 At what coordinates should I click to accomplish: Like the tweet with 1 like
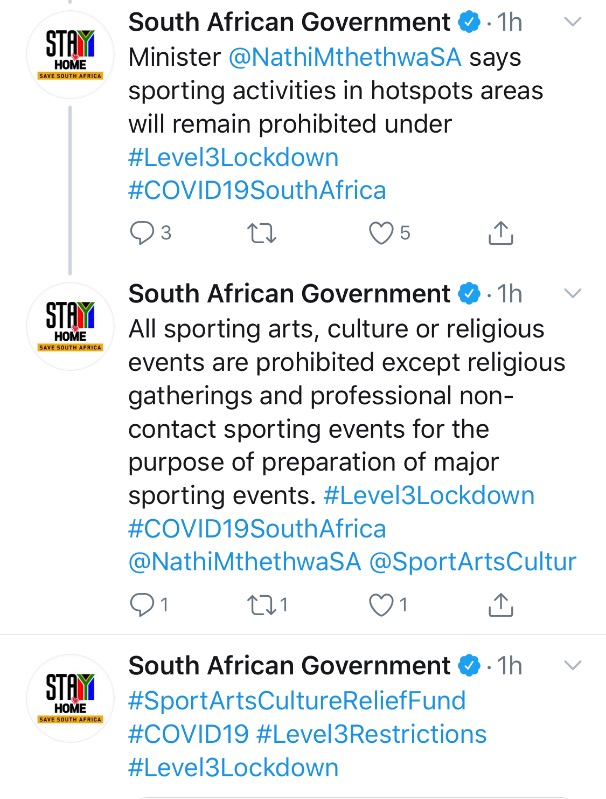point(381,604)
